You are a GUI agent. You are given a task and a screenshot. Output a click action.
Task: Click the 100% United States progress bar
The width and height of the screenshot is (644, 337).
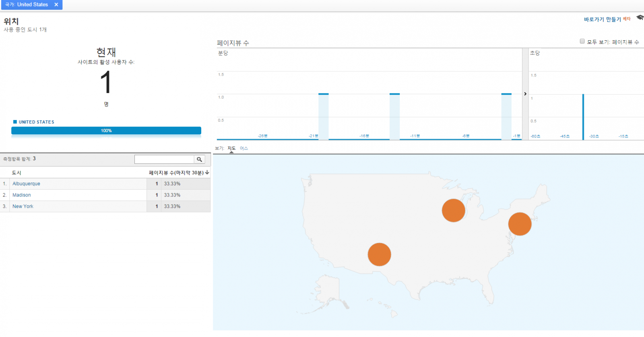(106, 131)
